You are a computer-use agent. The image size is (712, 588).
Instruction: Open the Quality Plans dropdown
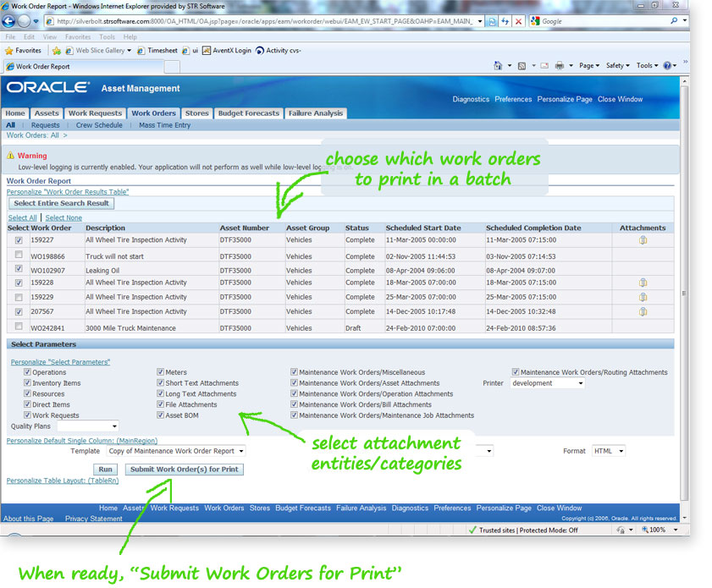(x=88, y=426)
